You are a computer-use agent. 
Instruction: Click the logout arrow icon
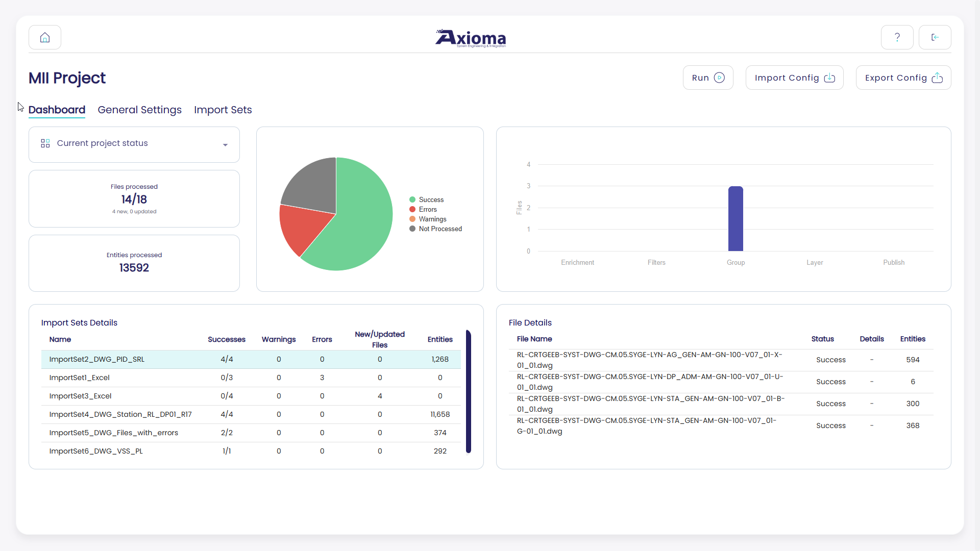pos(935,37)
